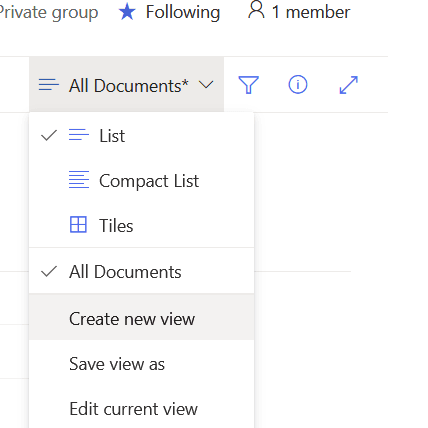428x428 pixels.
Task: Choose Create new view menu entry
Action: [x=142, y=318]
